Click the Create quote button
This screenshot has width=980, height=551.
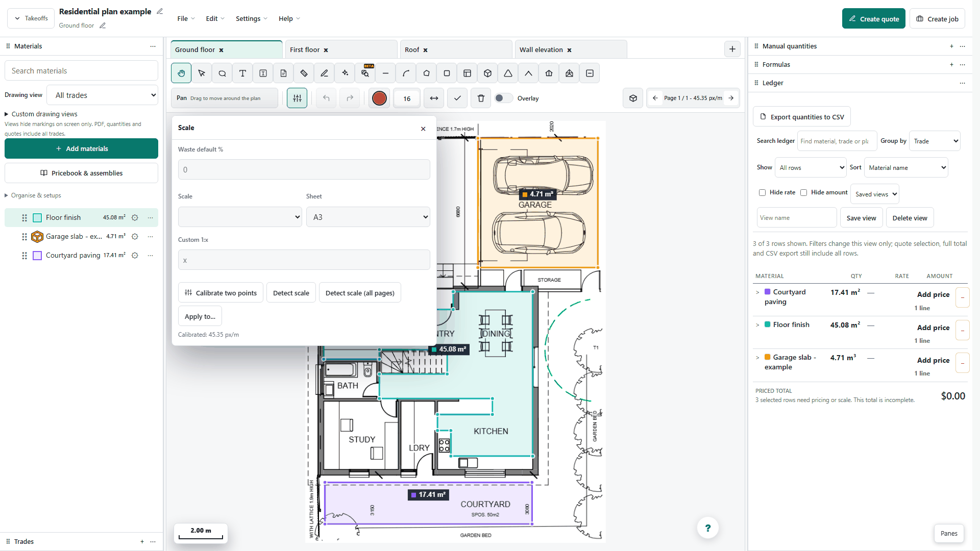point(873,19)
